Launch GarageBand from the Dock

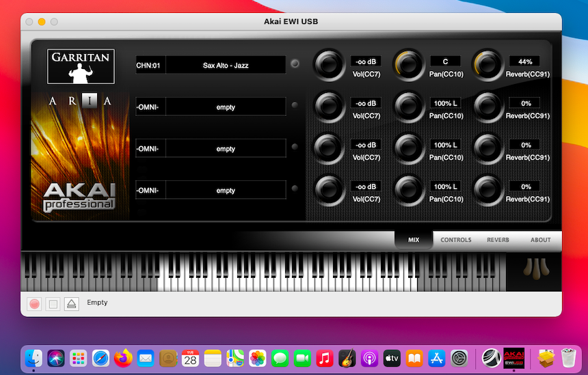pyautogui.click(x=347, y=358)
